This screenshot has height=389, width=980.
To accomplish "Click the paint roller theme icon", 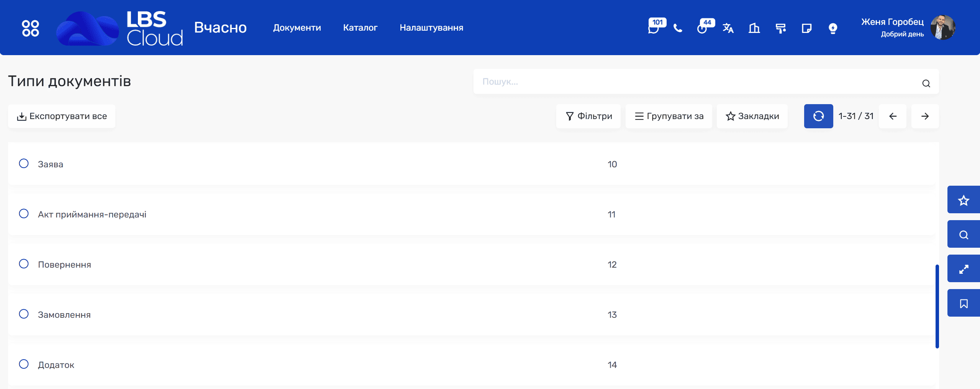I will (x=780, y=28).
